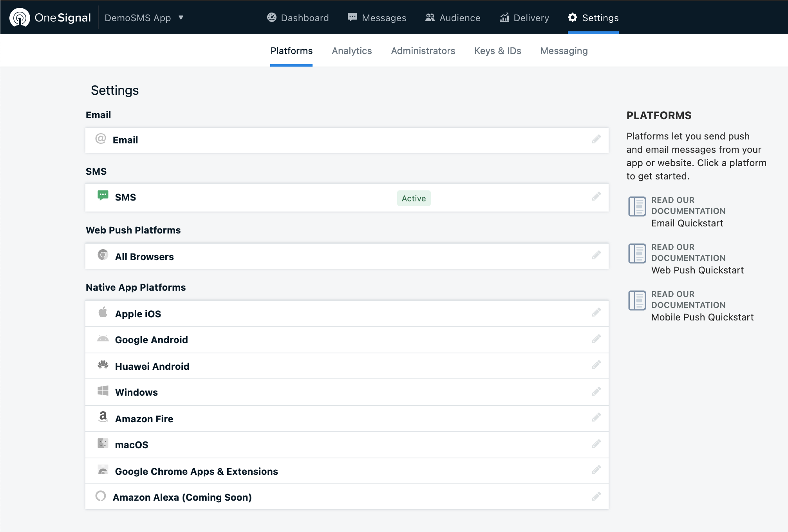Open the Web Push Quickstart documentation link
Screen dimensions: 788x532
click(x=697, y=270)
